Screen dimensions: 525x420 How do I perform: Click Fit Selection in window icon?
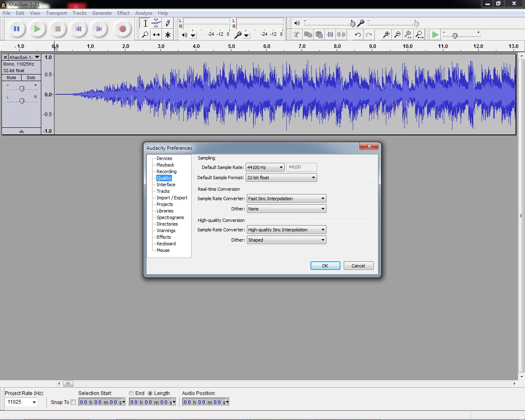coord(408,35)
